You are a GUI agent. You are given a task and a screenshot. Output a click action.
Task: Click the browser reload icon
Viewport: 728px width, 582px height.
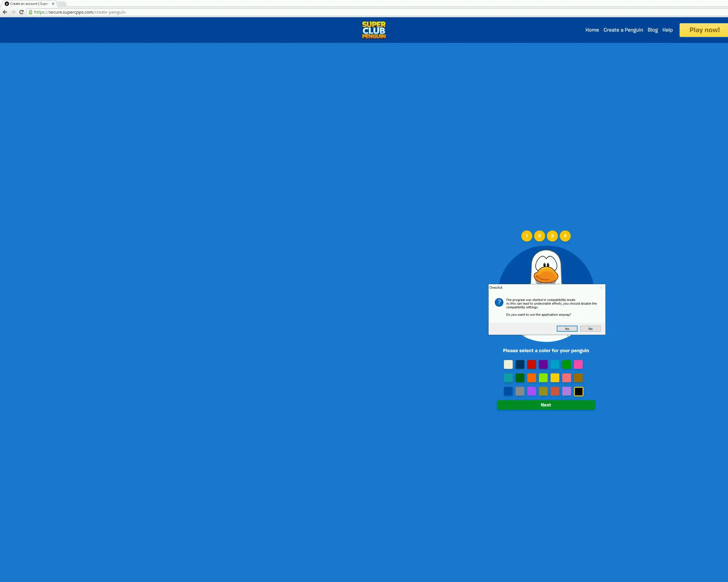click(x=21, y=12)
